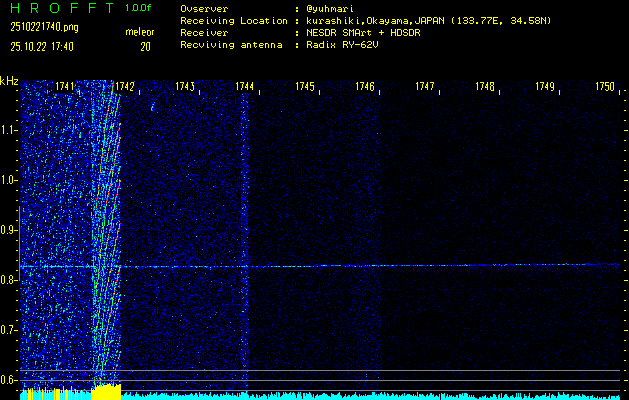
Task: Select the 1748 time marker
Action: pos(484,87)
